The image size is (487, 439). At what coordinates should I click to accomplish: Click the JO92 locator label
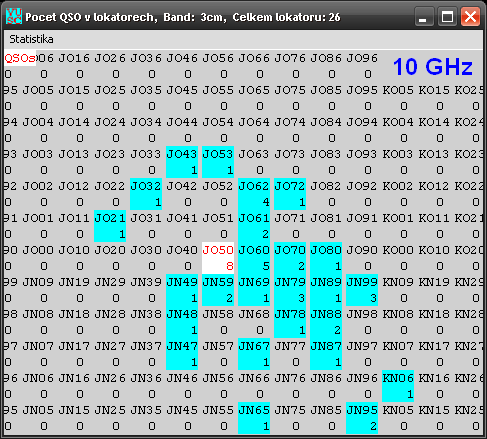pos(362,186)
